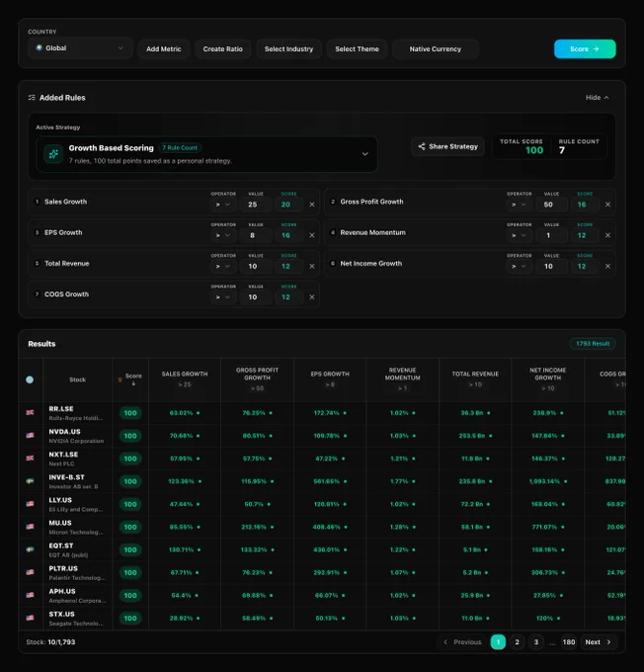Screen dimensions: 644x672
Task: Remove the Net Income Growth rule
Action: (607, 267)
